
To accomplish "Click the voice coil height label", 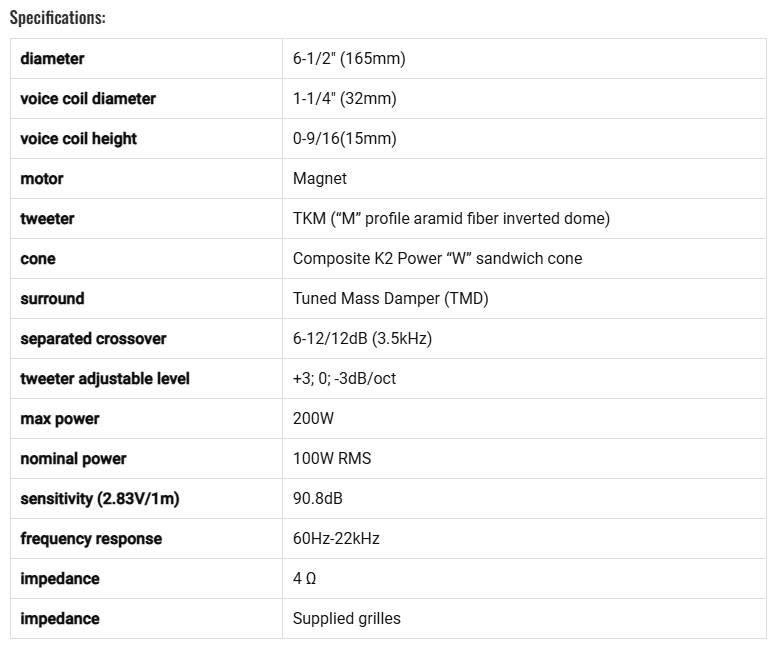I will (78, 139).
